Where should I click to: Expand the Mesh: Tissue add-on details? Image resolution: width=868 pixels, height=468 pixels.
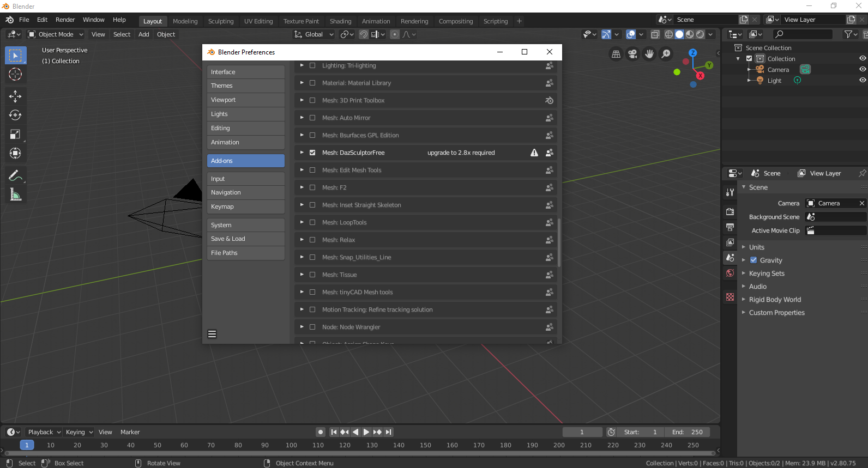tap(302, 275)
